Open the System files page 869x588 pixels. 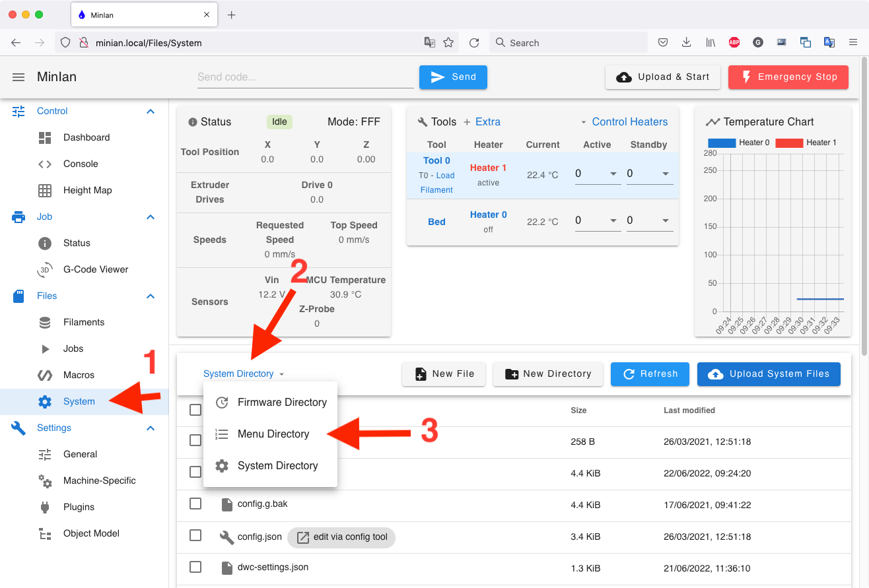pyautogui.click(x=85, y=401)
